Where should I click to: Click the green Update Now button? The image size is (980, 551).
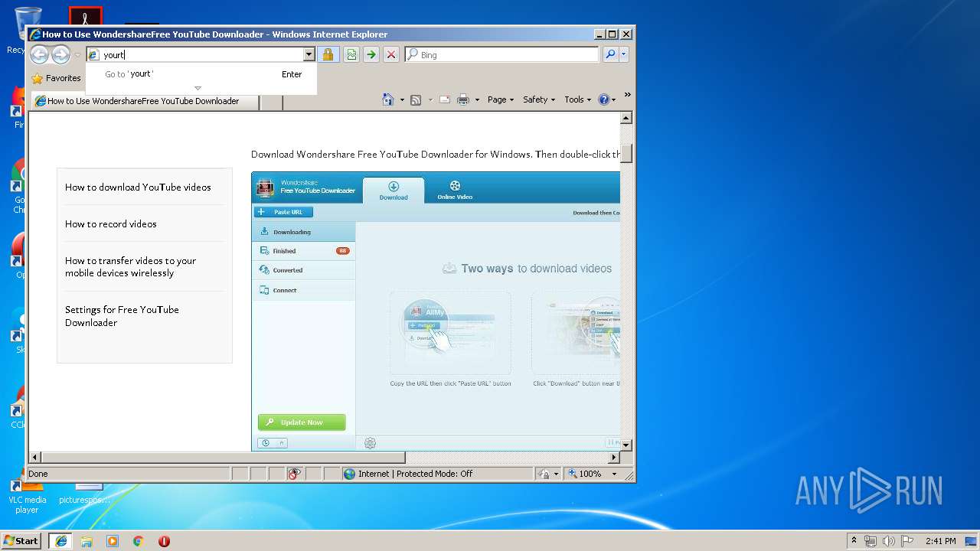[302, 422]
